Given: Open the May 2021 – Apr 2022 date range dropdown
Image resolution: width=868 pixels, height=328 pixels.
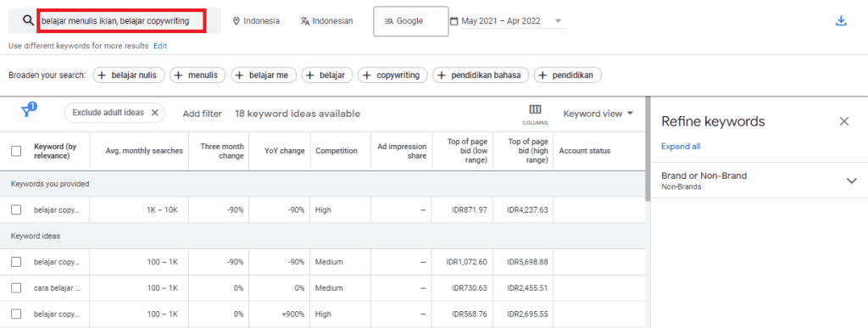Looking at the screenshot, I should click(513, 21).
